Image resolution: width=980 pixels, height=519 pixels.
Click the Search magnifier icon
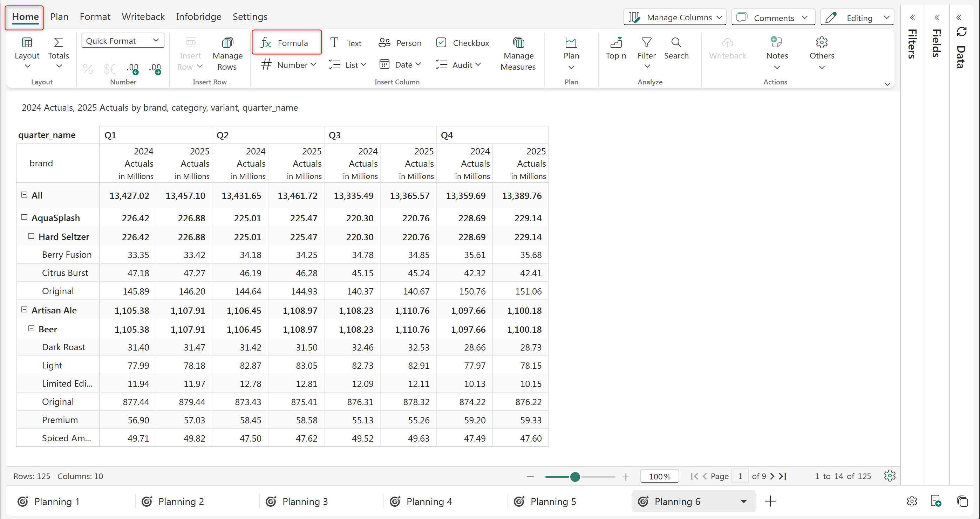pos(676,43)
